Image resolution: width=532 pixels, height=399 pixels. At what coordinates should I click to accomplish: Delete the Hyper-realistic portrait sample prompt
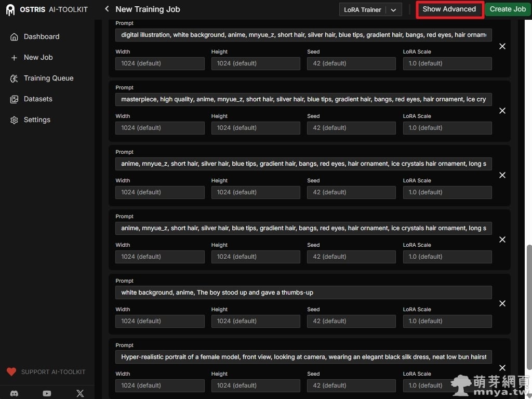(x=502, y=368)
